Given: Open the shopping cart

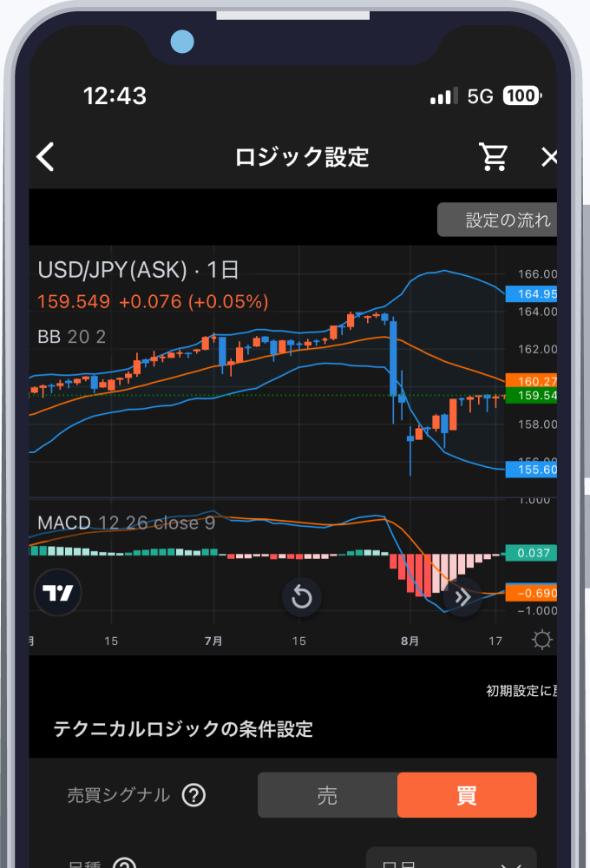Looking at the screenshot, I should 493,156.
